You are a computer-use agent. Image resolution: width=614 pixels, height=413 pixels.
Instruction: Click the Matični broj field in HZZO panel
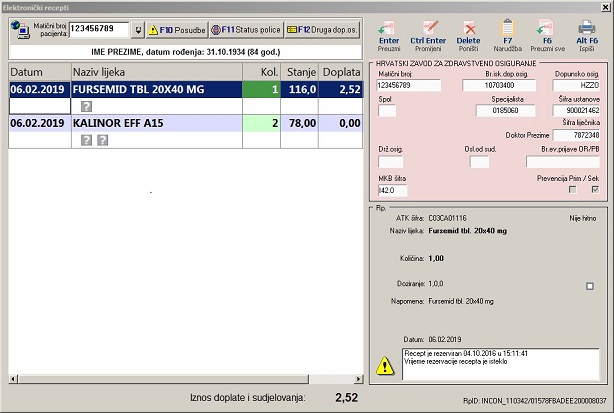408,85
